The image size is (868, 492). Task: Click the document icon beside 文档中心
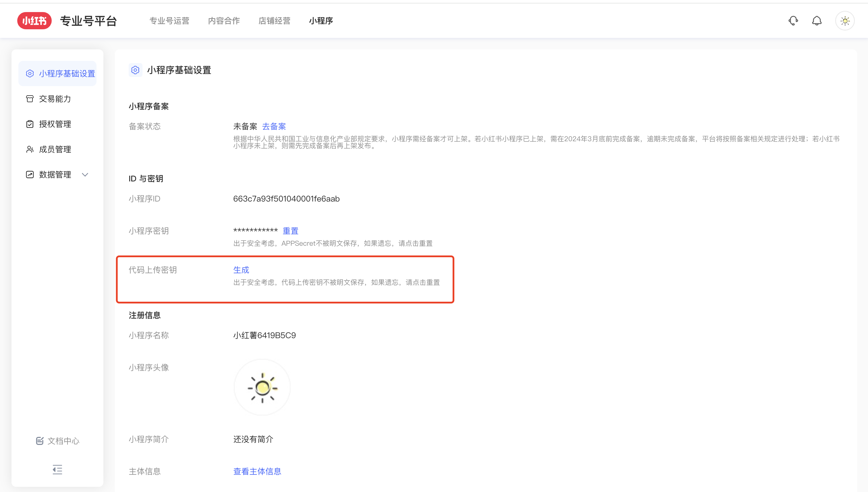(40, 441)
